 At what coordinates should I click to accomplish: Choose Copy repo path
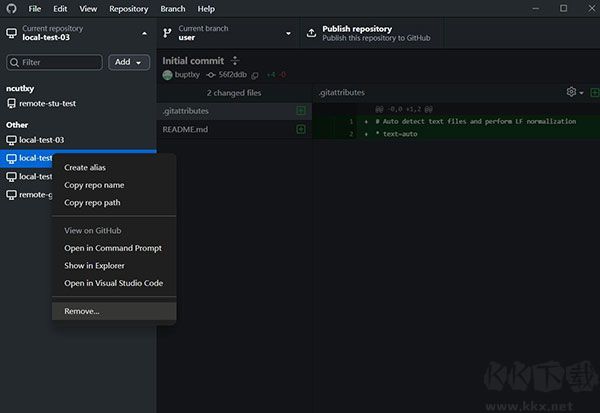click(114, 202)
